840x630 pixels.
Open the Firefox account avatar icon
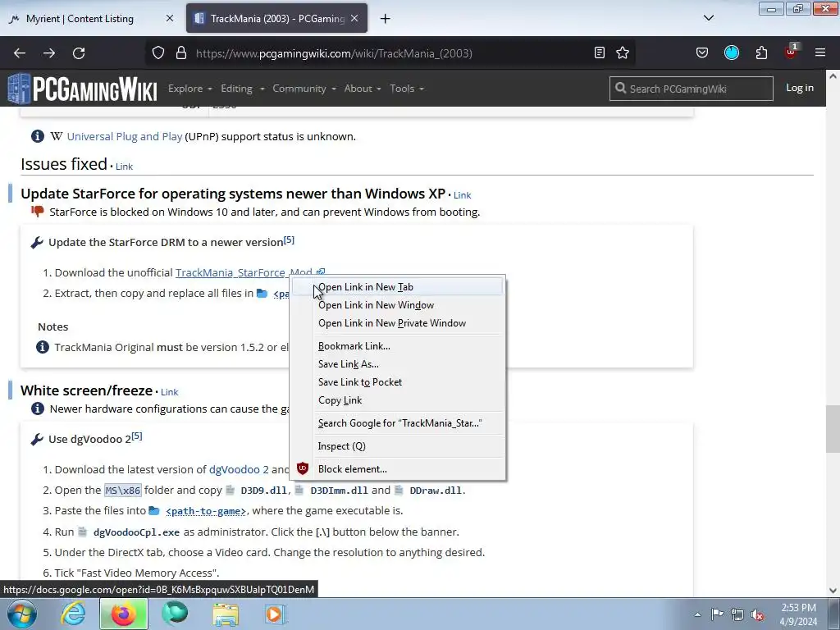point(732,53)
